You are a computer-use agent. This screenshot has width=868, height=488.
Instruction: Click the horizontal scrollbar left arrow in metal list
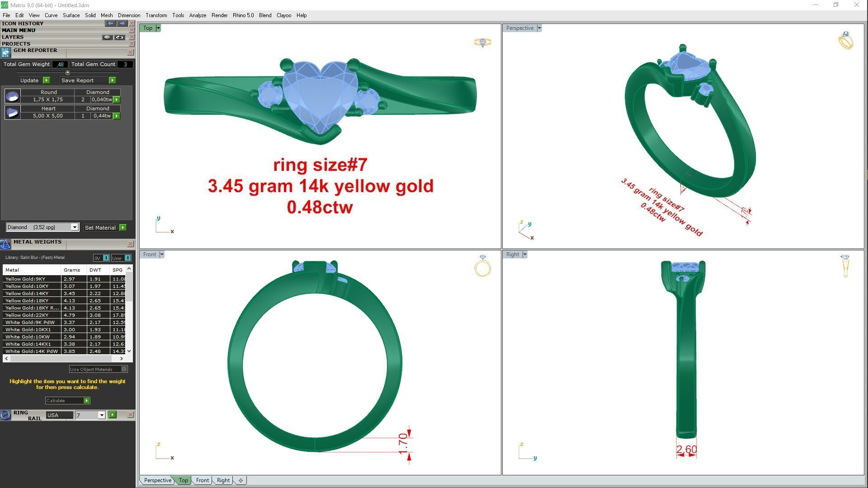coord(6,358)
